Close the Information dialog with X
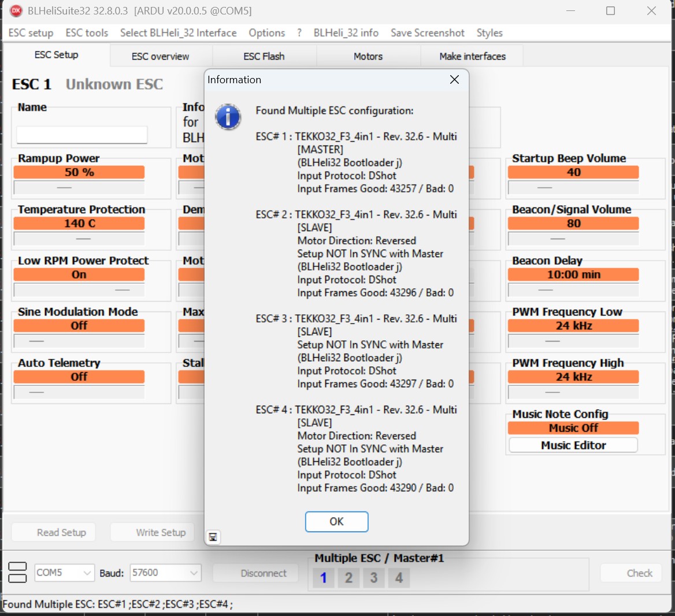This screenshot has height=616, width=675. [454, 80]
